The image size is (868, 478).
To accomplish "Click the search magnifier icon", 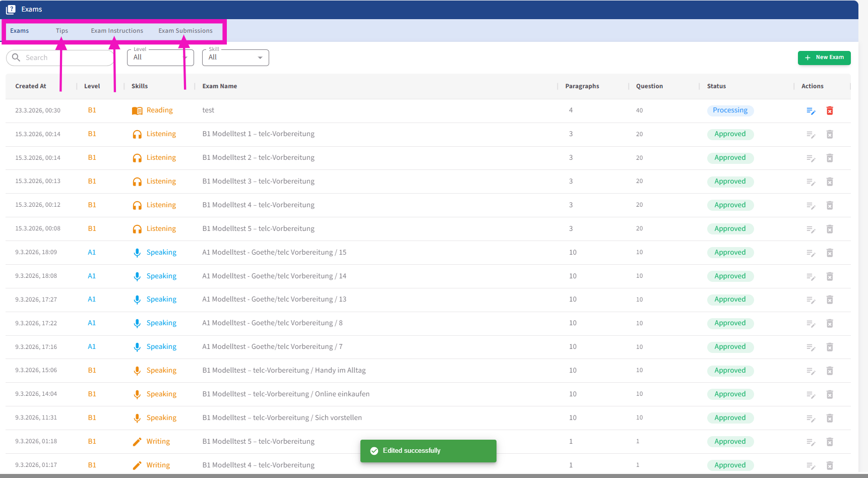I will click(x=16, y=57).
